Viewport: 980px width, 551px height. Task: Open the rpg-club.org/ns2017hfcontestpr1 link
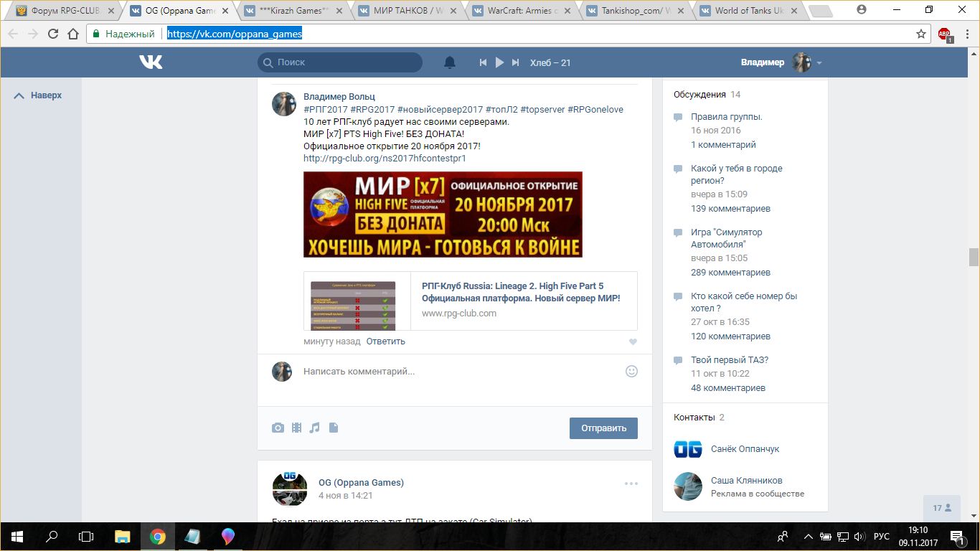point(385,159)
